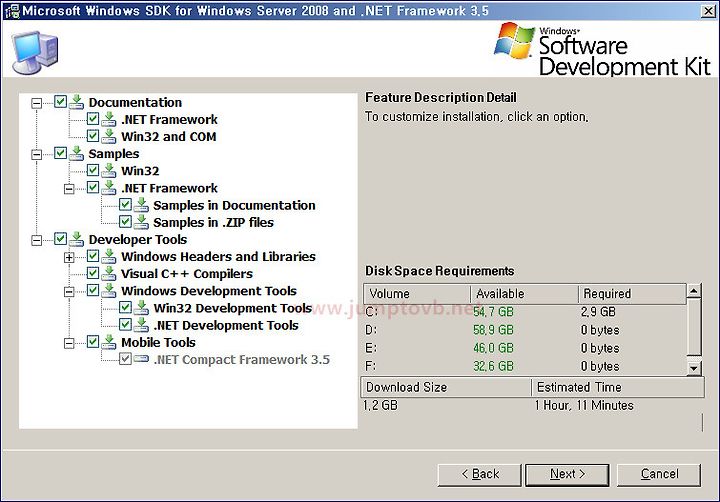Click the install icon beside Documentation
The image size is (720, 502).
click(x=77, y=102)
